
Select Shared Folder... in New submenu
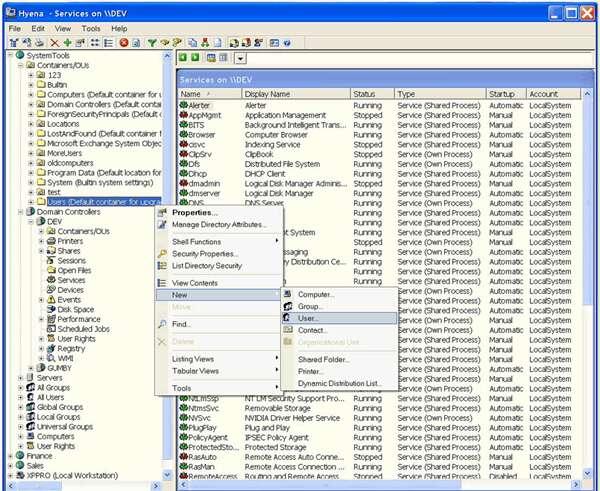323,359
